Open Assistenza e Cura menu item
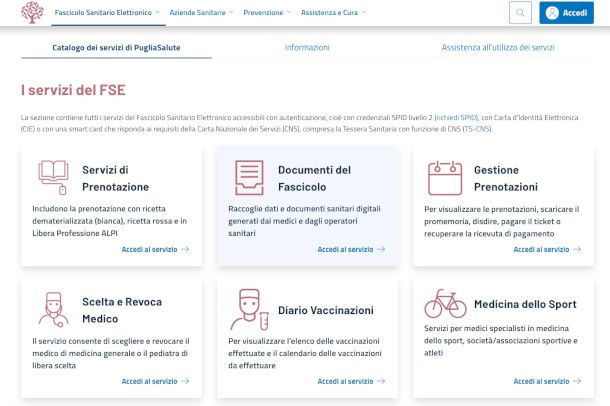 [x=329, y=12]
